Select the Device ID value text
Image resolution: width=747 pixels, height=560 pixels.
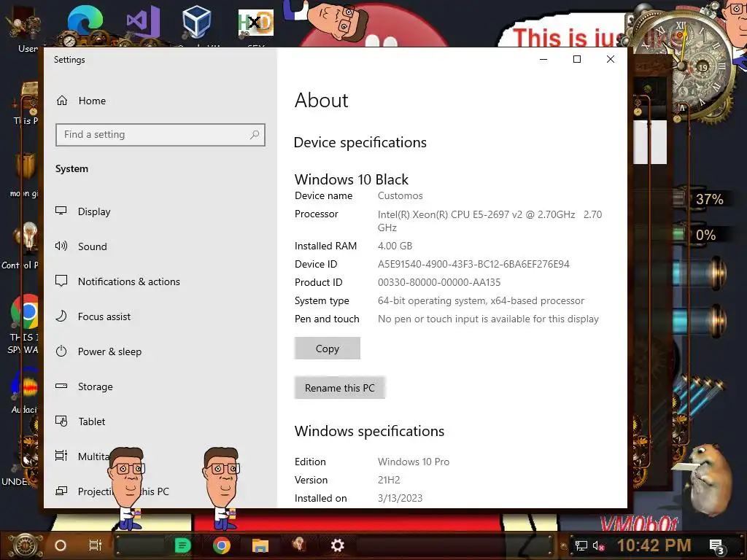473,264
